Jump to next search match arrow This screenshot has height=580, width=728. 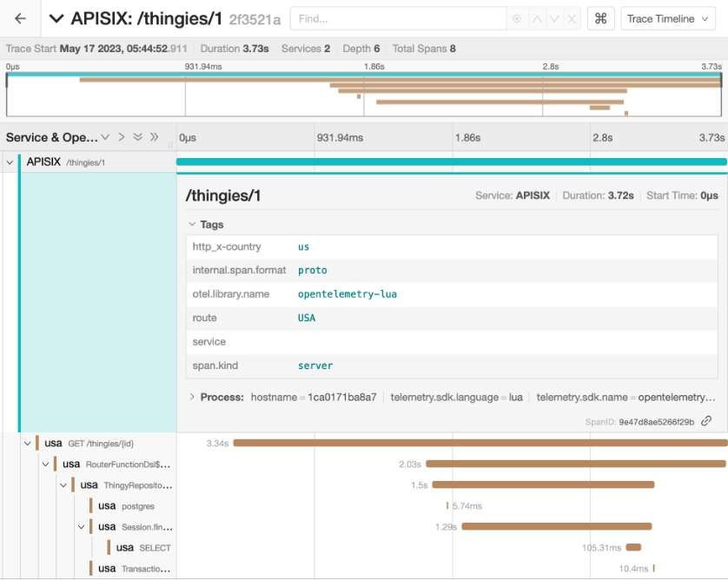554,18
